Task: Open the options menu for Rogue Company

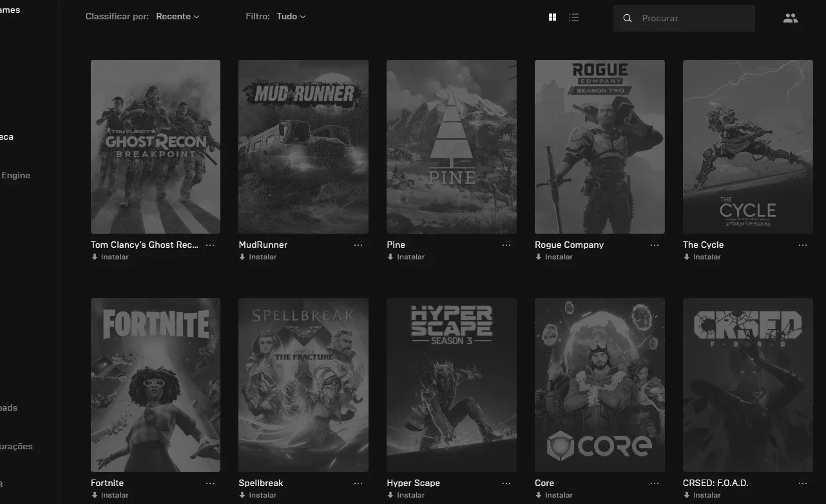Action: coord(655,245)
